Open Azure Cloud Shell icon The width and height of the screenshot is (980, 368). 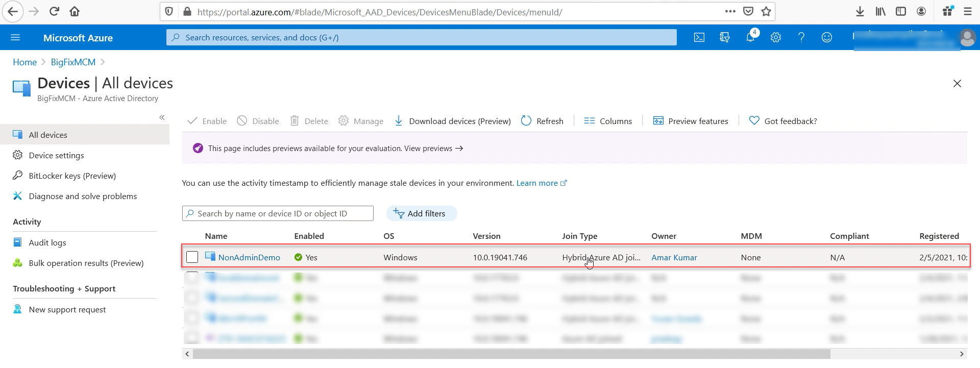tap(699, 37)
